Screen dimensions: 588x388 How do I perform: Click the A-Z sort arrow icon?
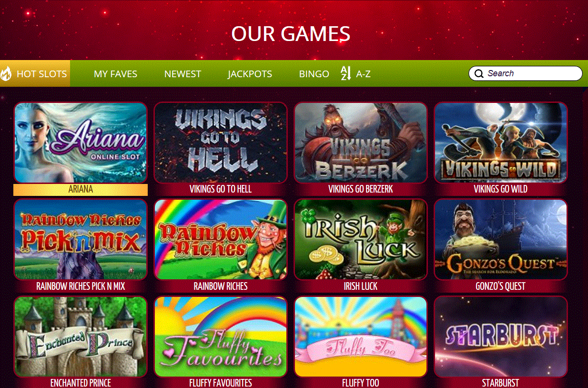(x=346, y=73)
